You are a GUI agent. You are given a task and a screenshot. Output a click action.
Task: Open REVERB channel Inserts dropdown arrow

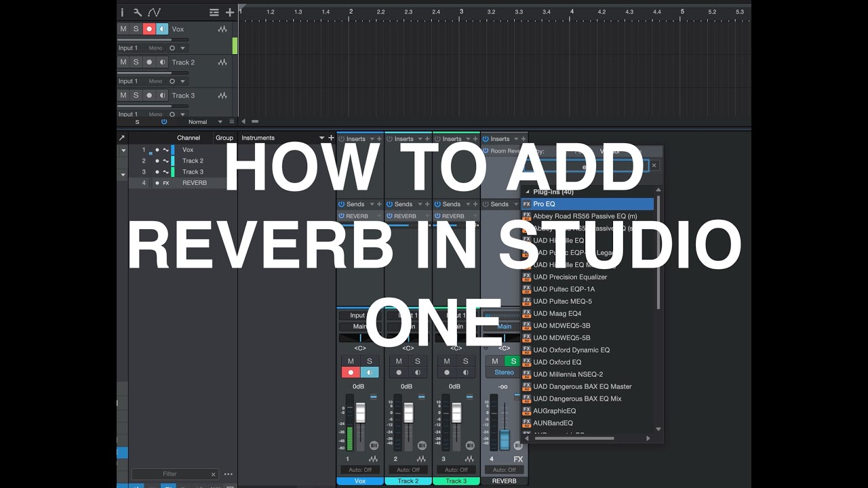point(515,139)
